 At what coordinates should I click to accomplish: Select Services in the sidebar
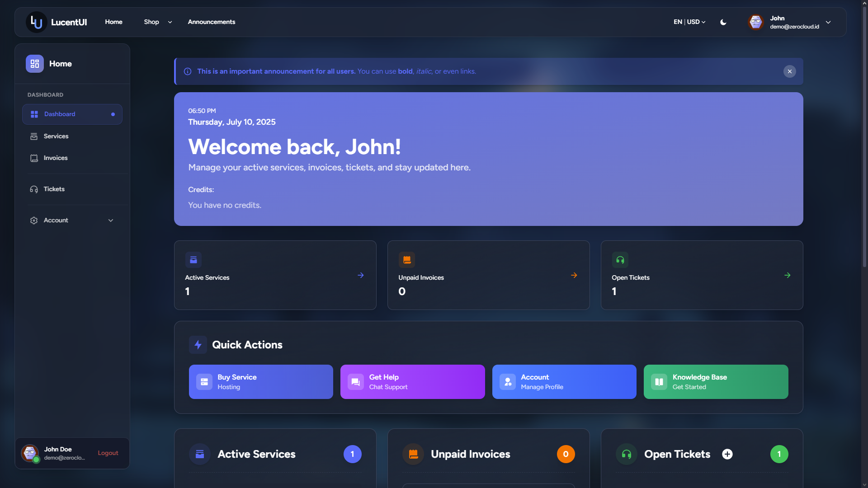pos(56,136)
